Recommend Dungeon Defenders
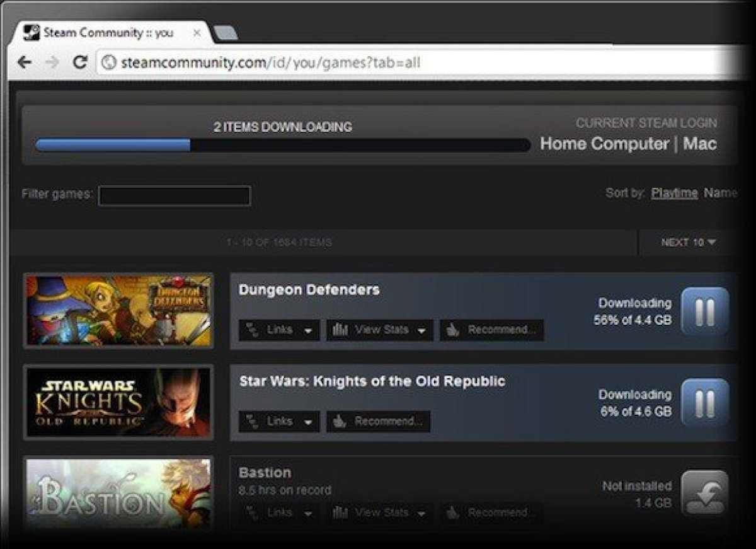This screenshot has height=549, width=756. (491, 330)
